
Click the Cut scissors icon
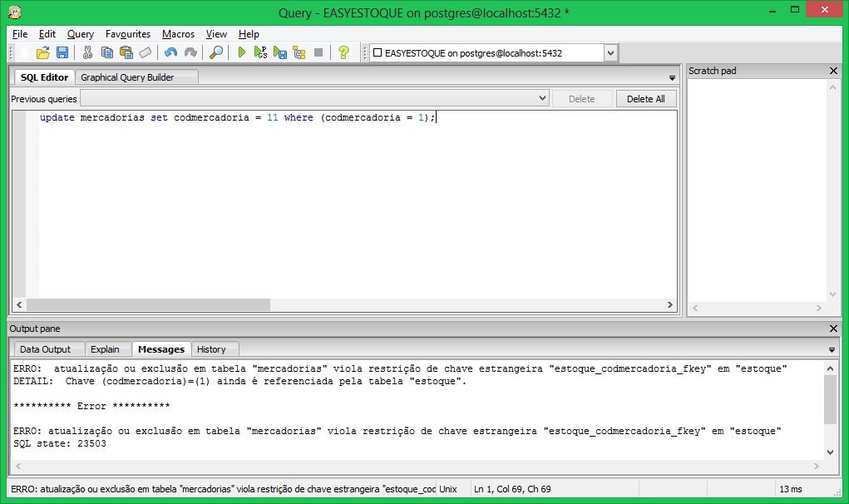(x=87, y=52)
